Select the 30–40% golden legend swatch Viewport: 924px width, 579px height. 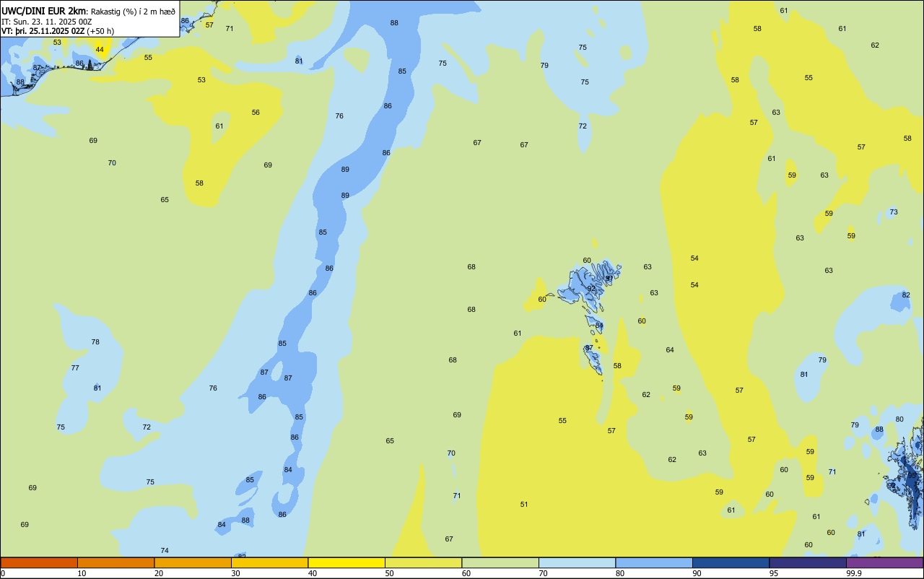(x=269, y=562)
